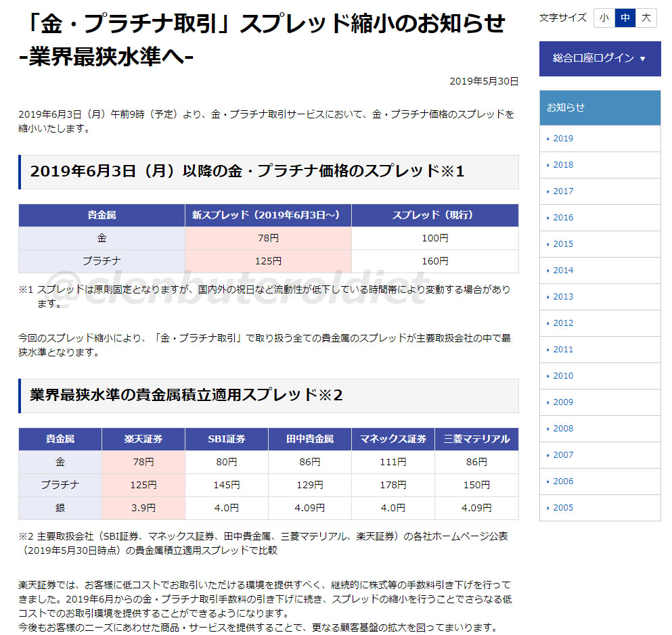Click the current gold spread 100円
Image resolution: width=672 pixels, height=635 pixels.
(435, 238)
